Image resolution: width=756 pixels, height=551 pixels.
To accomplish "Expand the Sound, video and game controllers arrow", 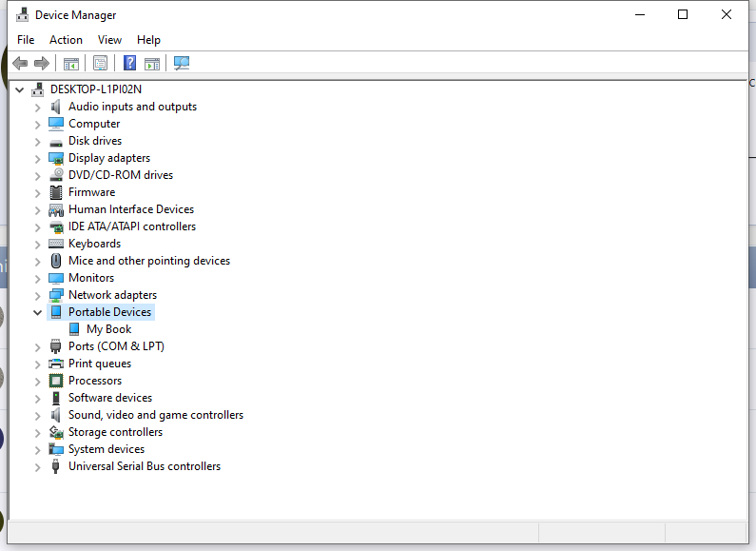I will pos(38,416).
